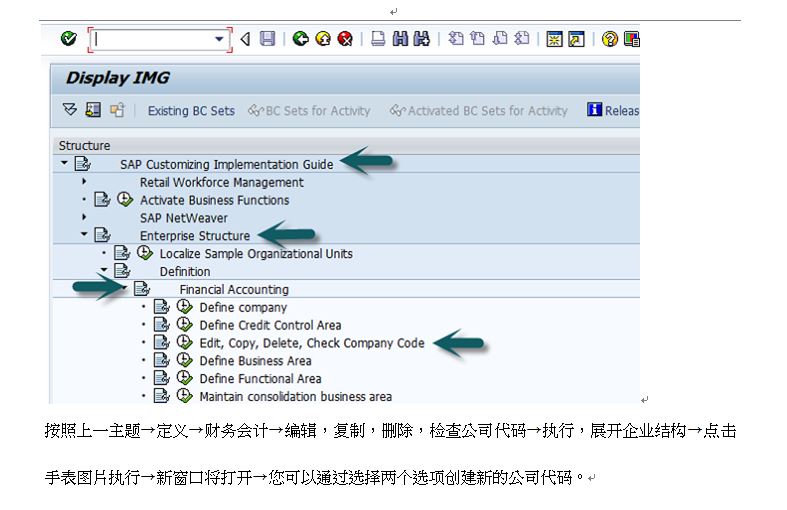Viewport: 787px width, 510px height.
Task: Select Maintain consolidation business area
Action: pos(295,397)
